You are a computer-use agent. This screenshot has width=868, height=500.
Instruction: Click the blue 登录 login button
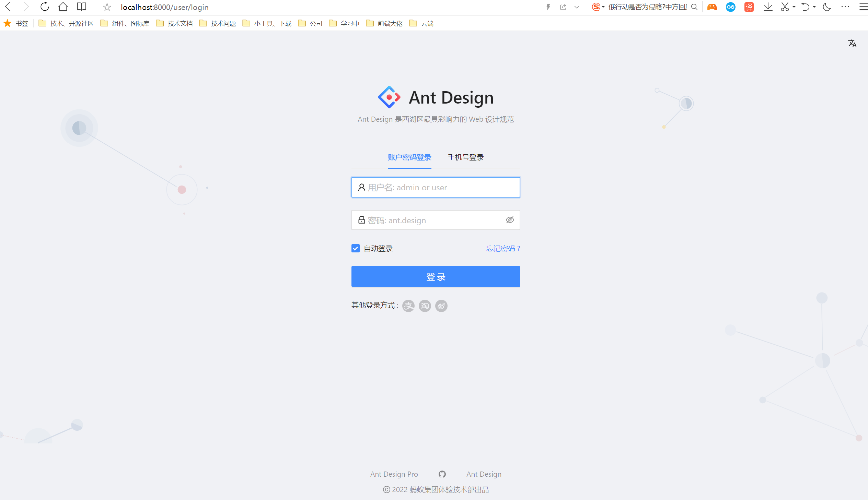tap(436, 276)
